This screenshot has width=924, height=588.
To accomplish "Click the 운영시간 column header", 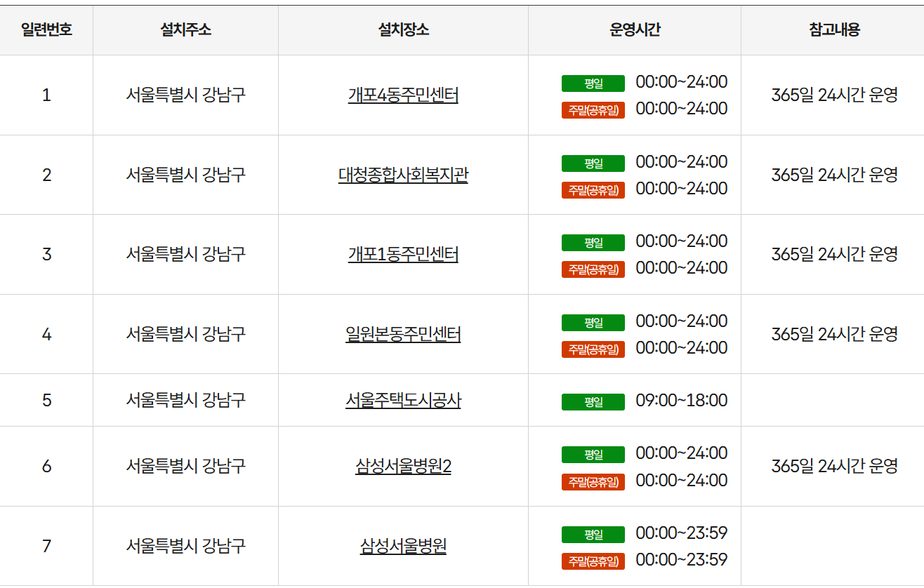I will (x=634, y=29).
